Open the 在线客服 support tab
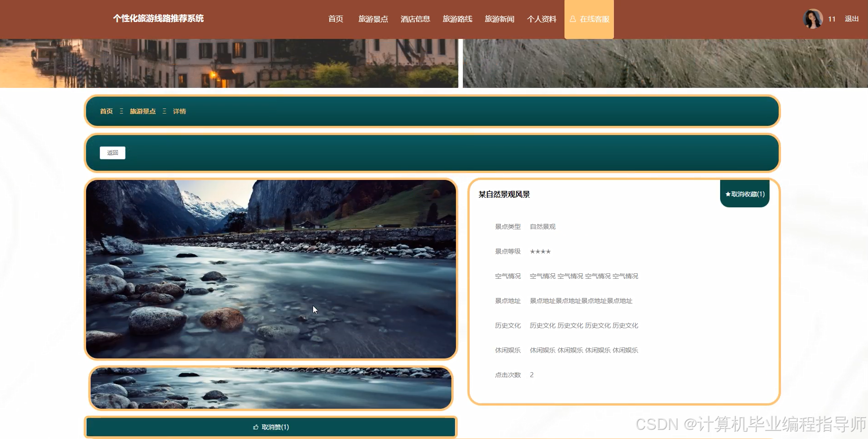868x439 pixels. tap(589, 19)
